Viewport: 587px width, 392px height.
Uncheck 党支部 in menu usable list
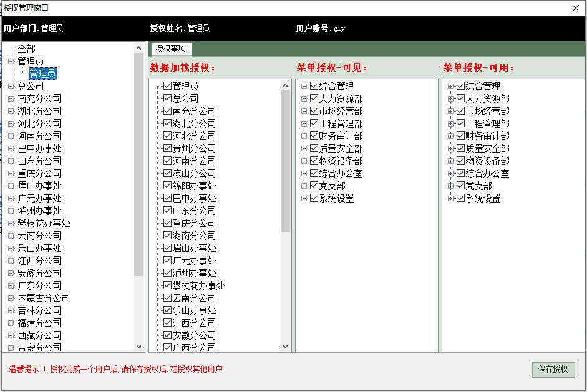(x=460, y=186)
